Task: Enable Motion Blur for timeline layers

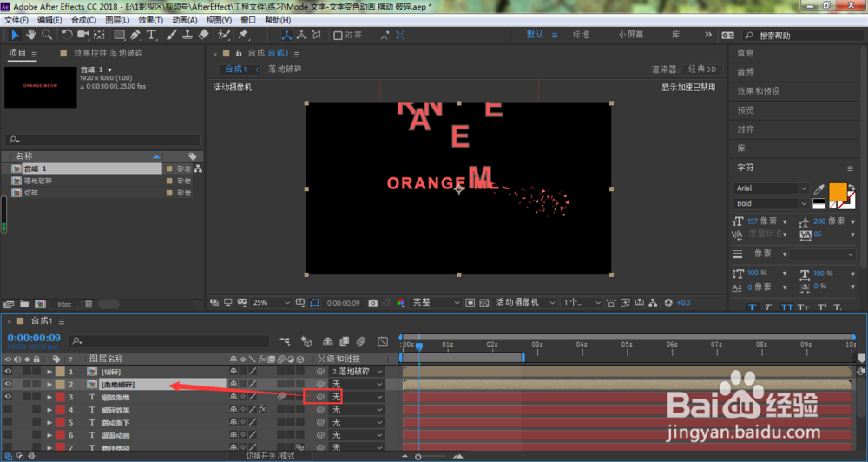Action: pyautogui.click(x=361, y=341)
